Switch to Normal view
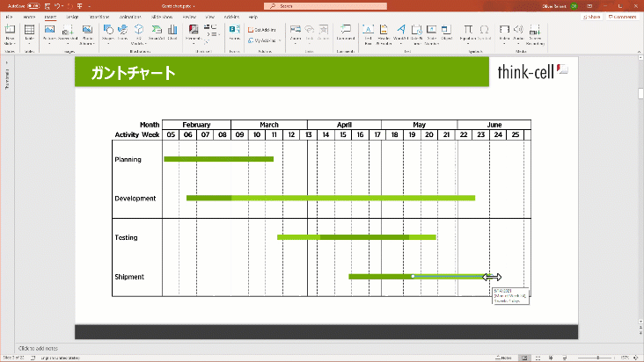644x362 pixels. 524,358
